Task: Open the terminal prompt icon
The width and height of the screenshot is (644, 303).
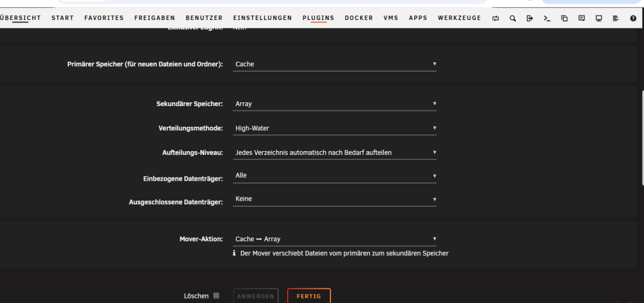Action: tap(547, 18)
